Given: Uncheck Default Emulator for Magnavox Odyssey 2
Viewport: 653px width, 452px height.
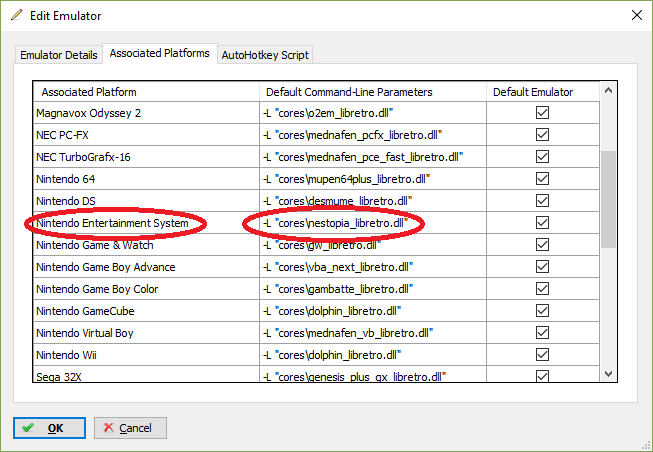Looking at the screenshot, I should click(542, 112).
